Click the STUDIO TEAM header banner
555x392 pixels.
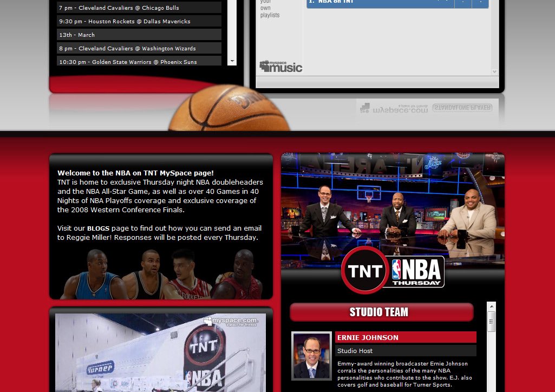click(382, 312)
